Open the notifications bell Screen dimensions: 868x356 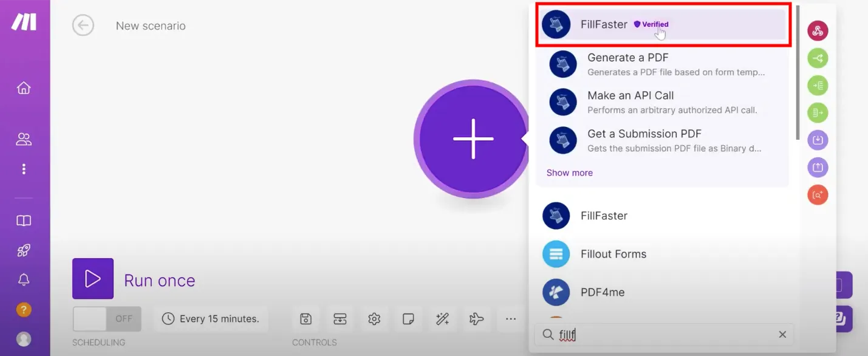click(24, 279)
